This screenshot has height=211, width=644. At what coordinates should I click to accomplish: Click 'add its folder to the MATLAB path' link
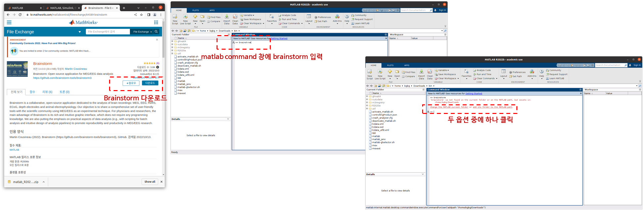coord(492,107)
